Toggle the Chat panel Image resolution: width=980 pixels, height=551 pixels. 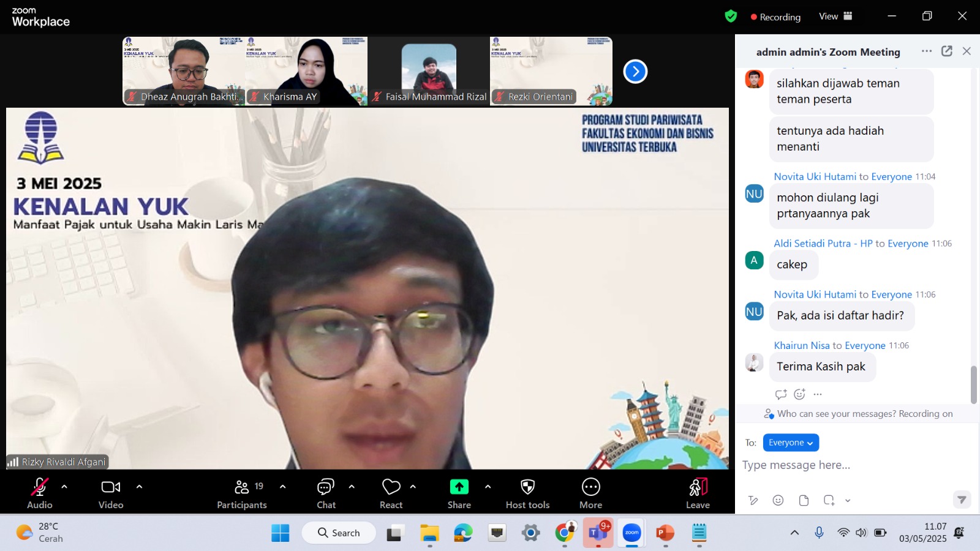pyautogui.click(x=326, y=493)
